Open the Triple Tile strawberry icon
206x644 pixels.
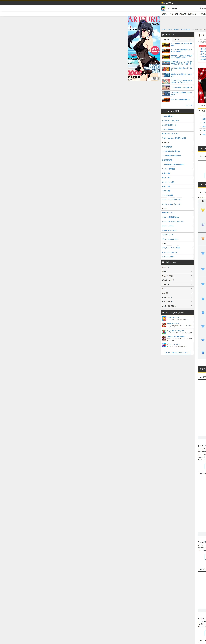click(164, 332)
